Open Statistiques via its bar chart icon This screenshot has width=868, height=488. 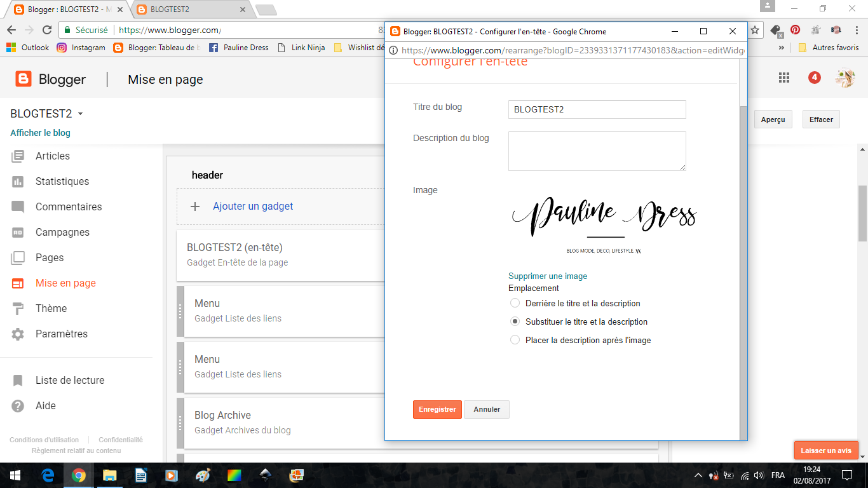coord(18,181)
